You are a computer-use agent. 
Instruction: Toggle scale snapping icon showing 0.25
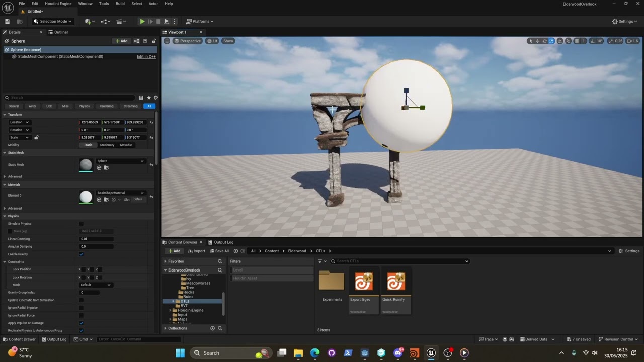coord(611,41)
